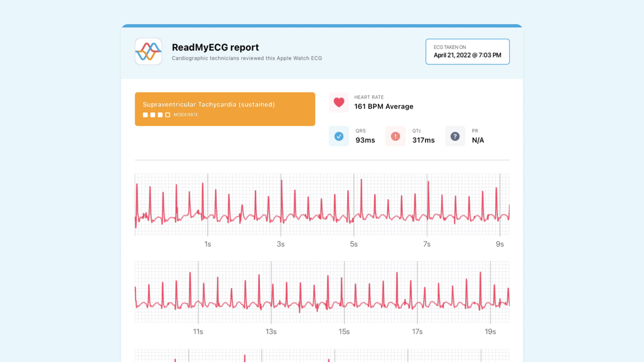
Task: Click the 15s time marker label
Action: tap(344, 331)
